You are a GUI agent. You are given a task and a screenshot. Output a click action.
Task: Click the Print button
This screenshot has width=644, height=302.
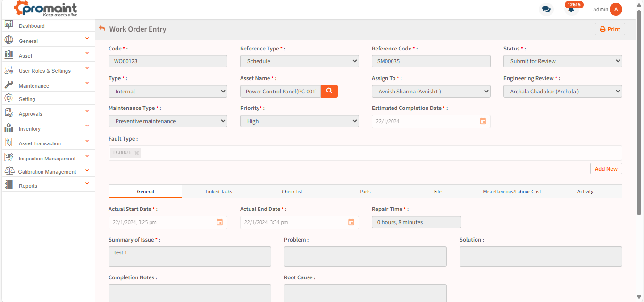point(610,29)
